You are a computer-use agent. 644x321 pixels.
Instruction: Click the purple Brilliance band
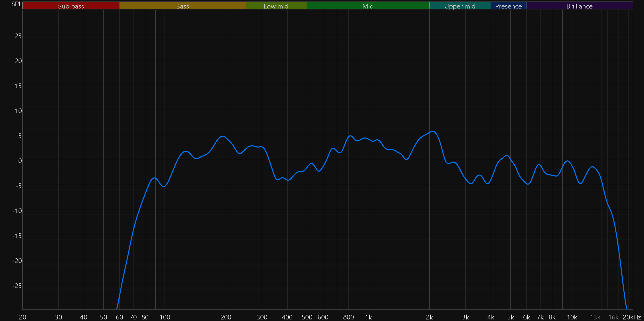[x=579, y=6]
